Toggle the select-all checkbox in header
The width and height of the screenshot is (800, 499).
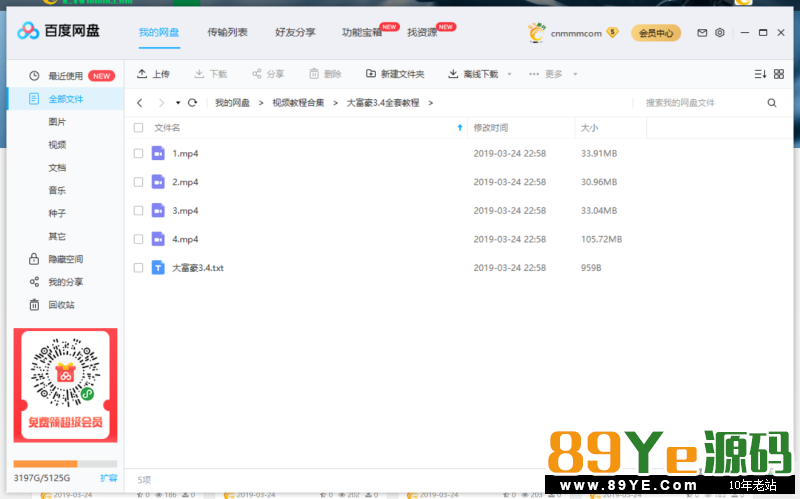click(x=138, y=128)
